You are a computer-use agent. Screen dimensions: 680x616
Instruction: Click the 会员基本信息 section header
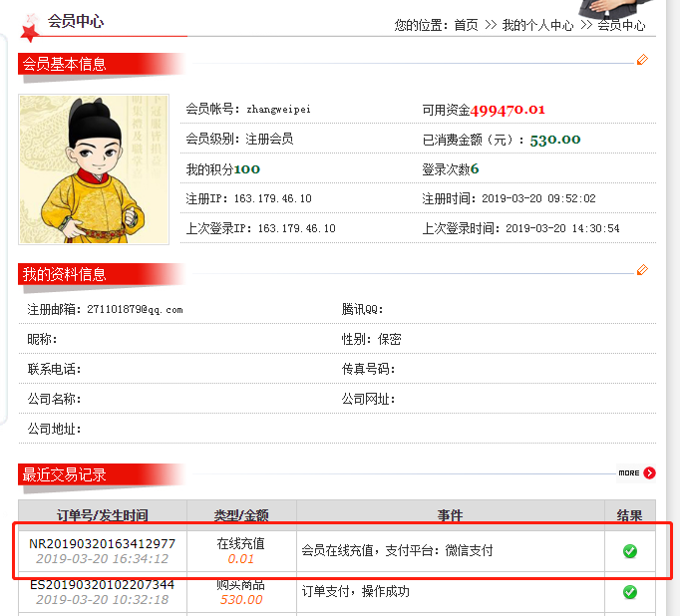click(x=64, y=64)
